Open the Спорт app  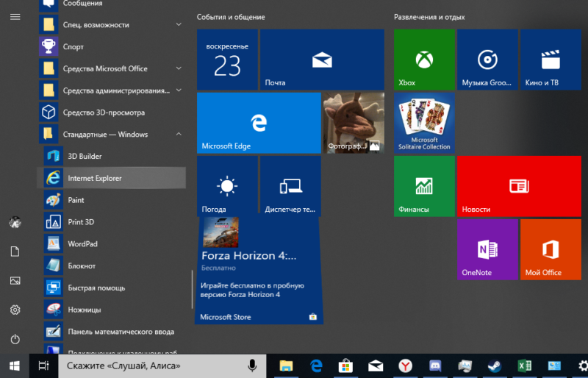click(112, 46)
